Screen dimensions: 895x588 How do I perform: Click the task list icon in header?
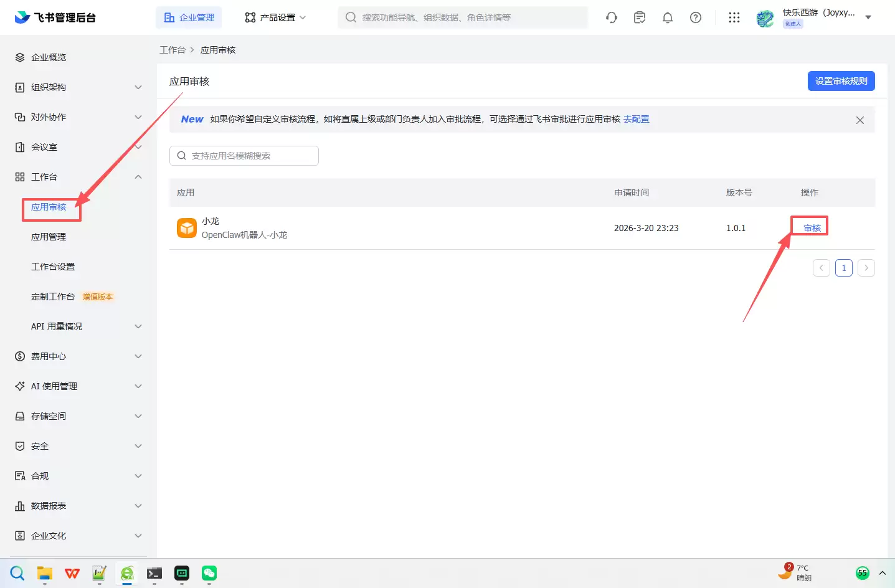click(640, 17)
